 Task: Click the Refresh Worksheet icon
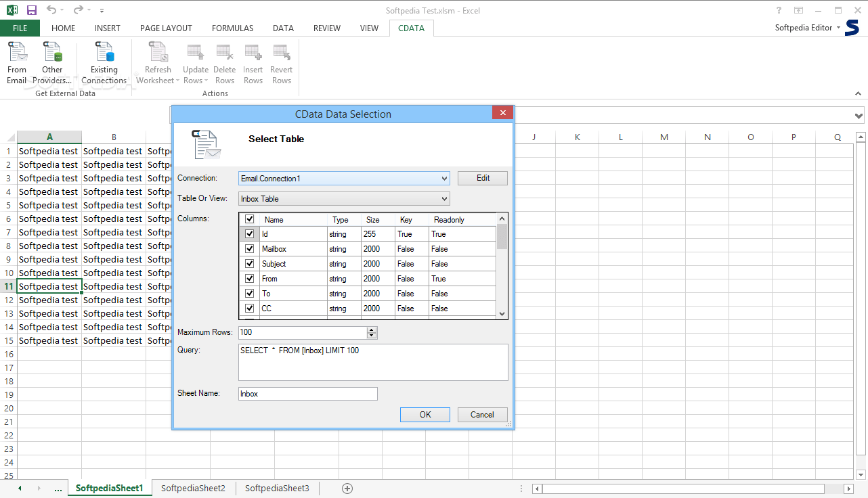coord(158,53)
